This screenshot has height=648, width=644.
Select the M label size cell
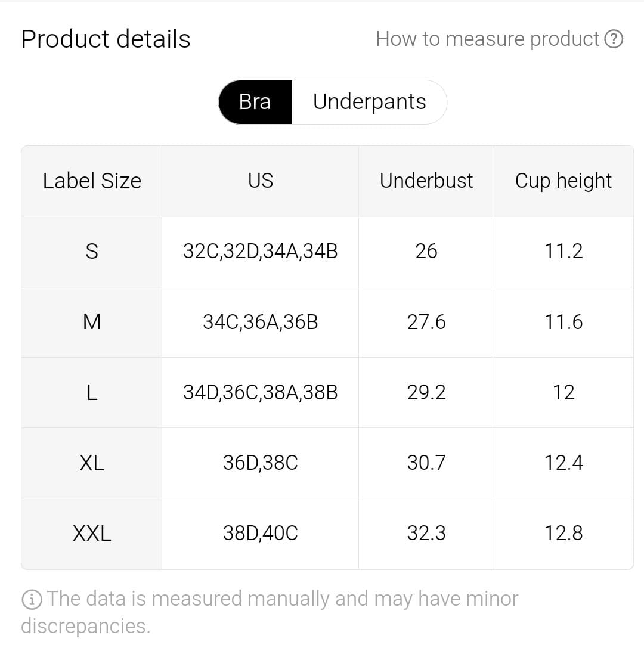[x=92, y=322]
